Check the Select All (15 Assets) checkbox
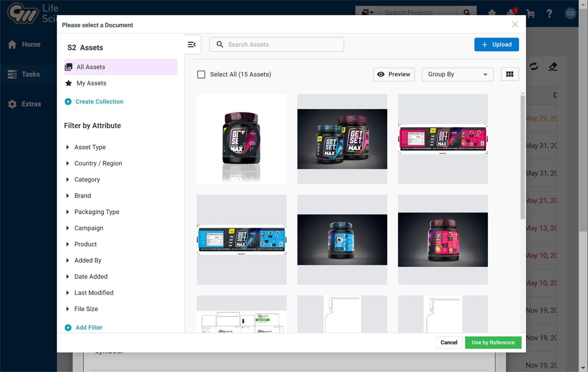Viewport: 588px width, 372px height. point(201,74)
